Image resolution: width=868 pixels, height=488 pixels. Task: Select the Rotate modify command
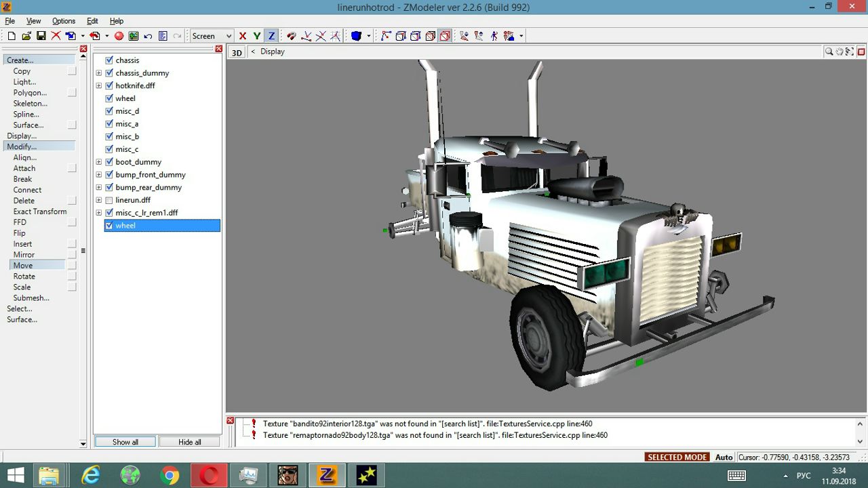pyautogui.click(x=24, y=277)
